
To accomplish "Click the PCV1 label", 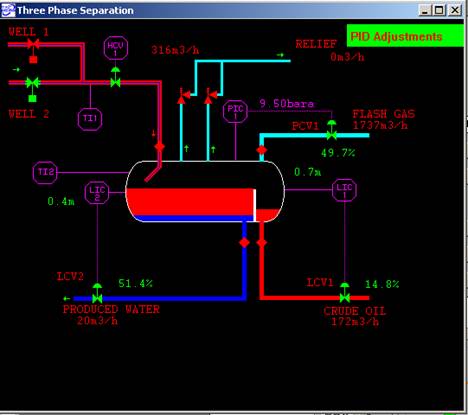I will point(305,126).
